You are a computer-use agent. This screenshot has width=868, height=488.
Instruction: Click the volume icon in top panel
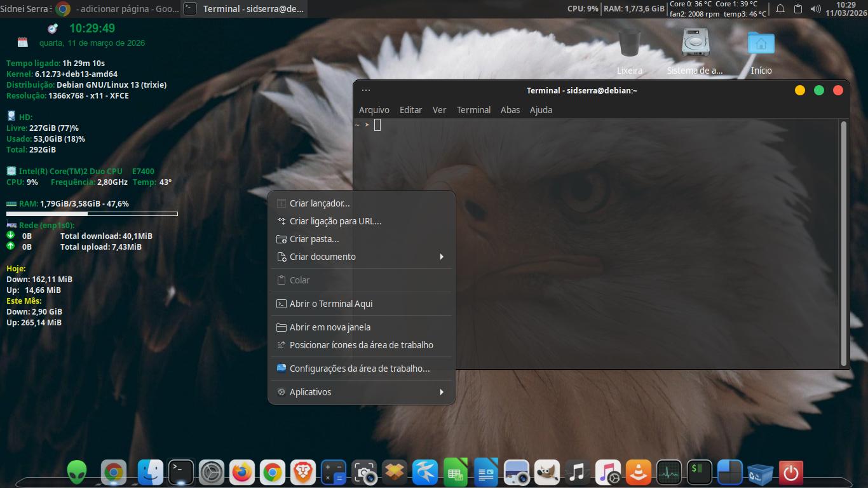[x=816, y=9]
